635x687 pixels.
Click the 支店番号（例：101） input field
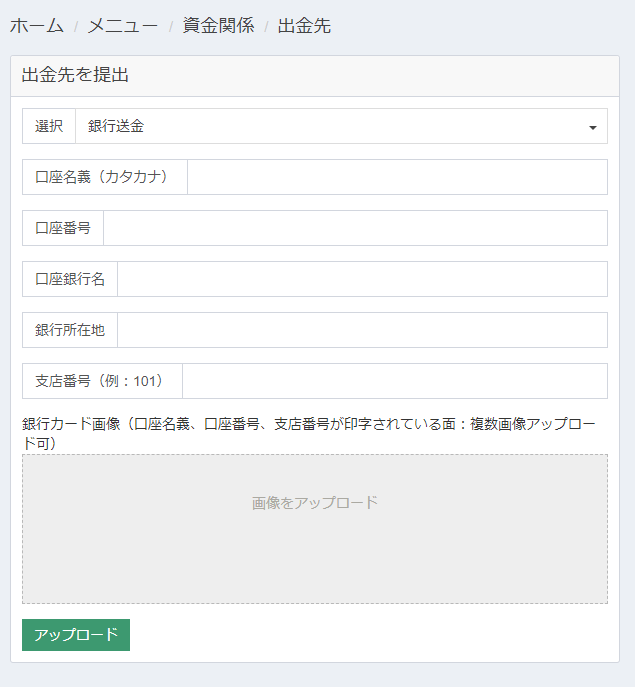click(x=395, y=381)
